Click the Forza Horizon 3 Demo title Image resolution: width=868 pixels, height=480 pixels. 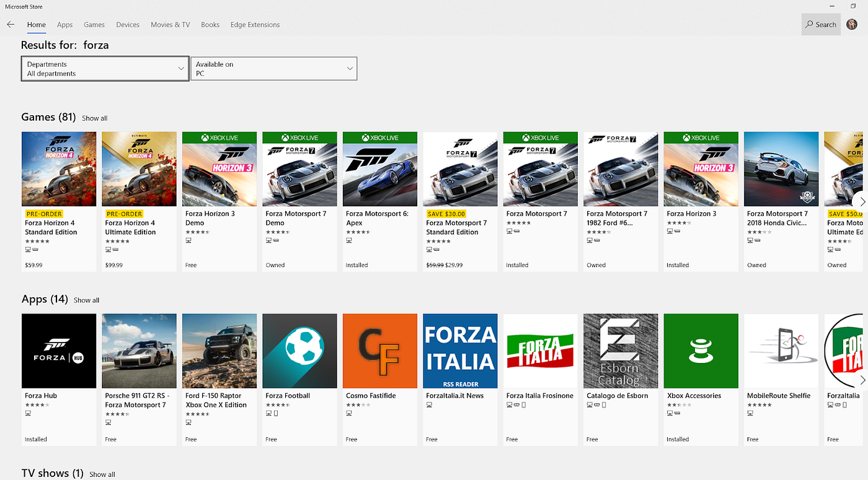coord(210,218)
